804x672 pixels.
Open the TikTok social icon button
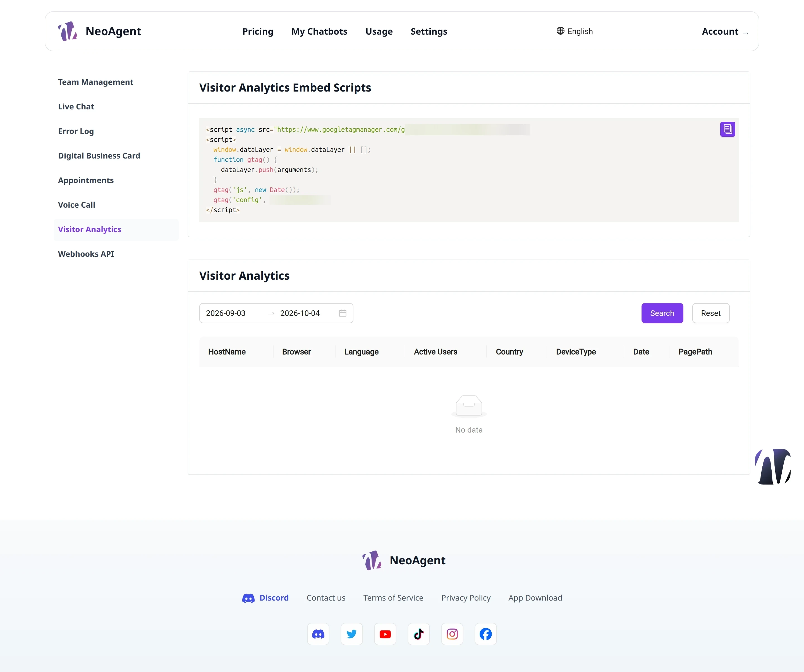click(418, 634)
